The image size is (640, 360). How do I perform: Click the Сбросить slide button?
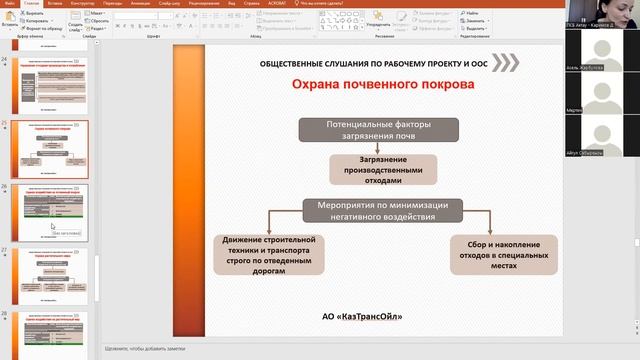click(x=97, y=21)
